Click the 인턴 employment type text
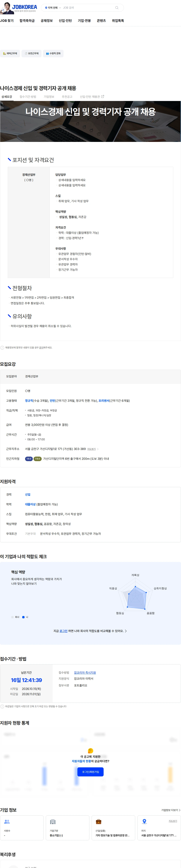This screenshot has width=181, height=868. (x=52, y=401)
